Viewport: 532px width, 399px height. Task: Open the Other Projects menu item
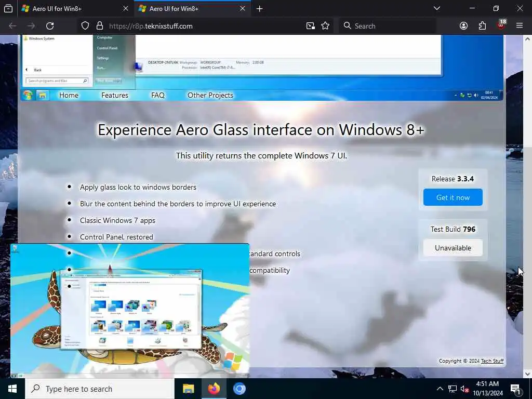click(210, 96)
